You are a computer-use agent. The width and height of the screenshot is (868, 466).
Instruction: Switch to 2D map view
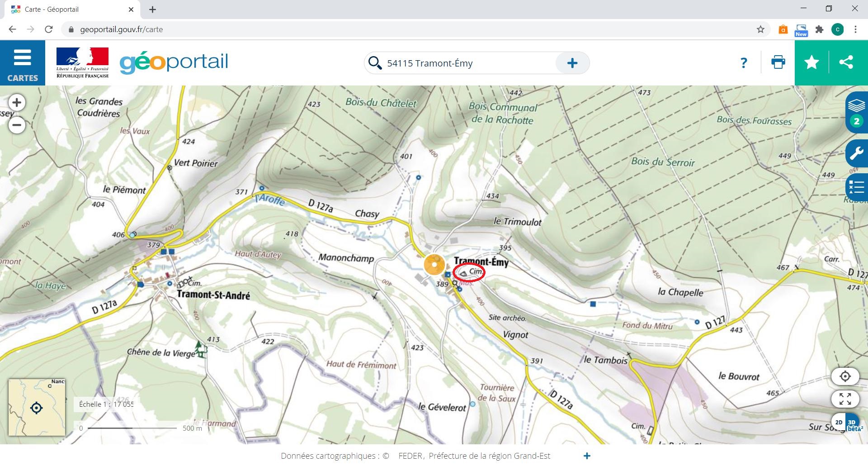tap(839, 422)
